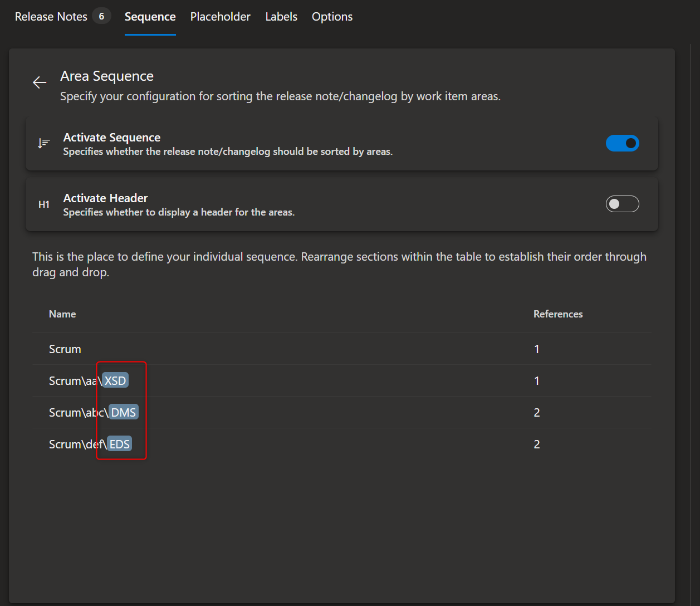
Task: Click the sort icon next to Activate Sequence
Action: tap(44, 144)
